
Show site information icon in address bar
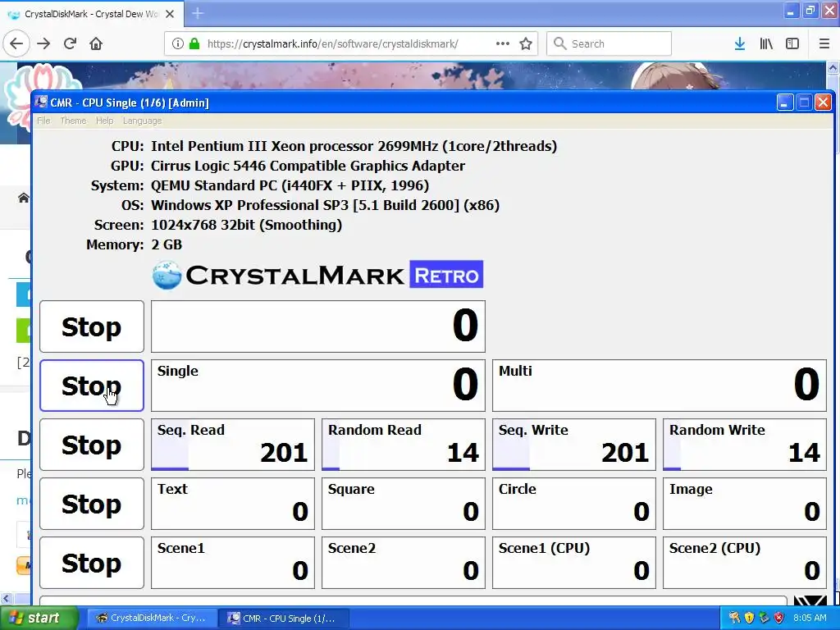[x=178, y=43]
